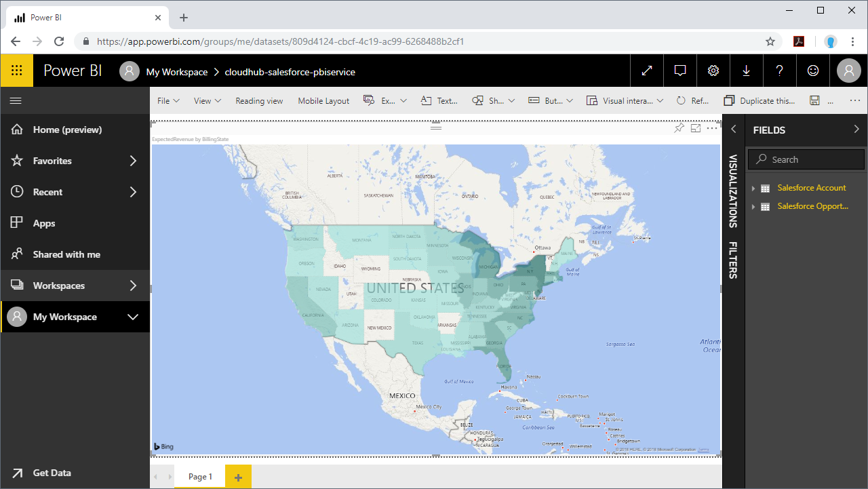Insert a Text box
The width and height of the screenshot is (868, 489).
coord(439,100)
